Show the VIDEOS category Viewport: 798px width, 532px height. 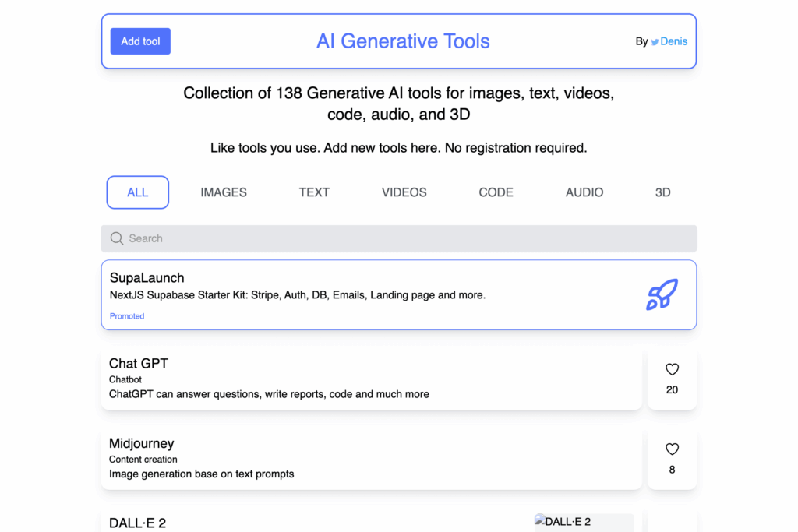[x=404, y=192]
